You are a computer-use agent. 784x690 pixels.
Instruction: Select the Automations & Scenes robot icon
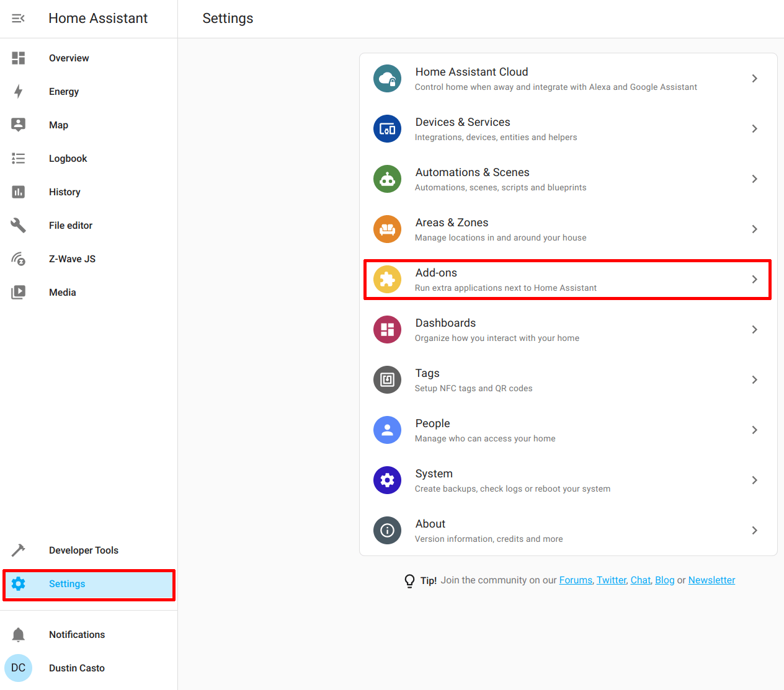(387, 179)
